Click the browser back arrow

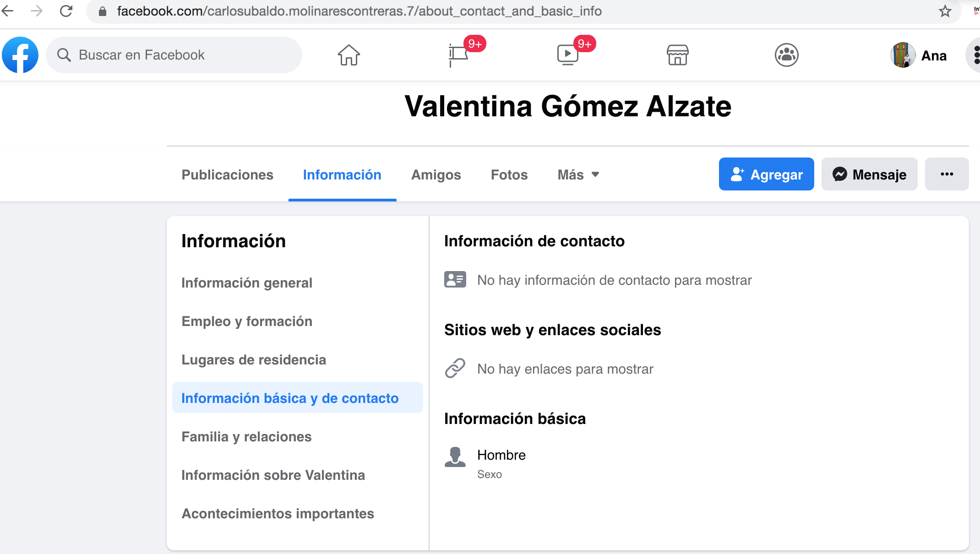click(7, 11)
